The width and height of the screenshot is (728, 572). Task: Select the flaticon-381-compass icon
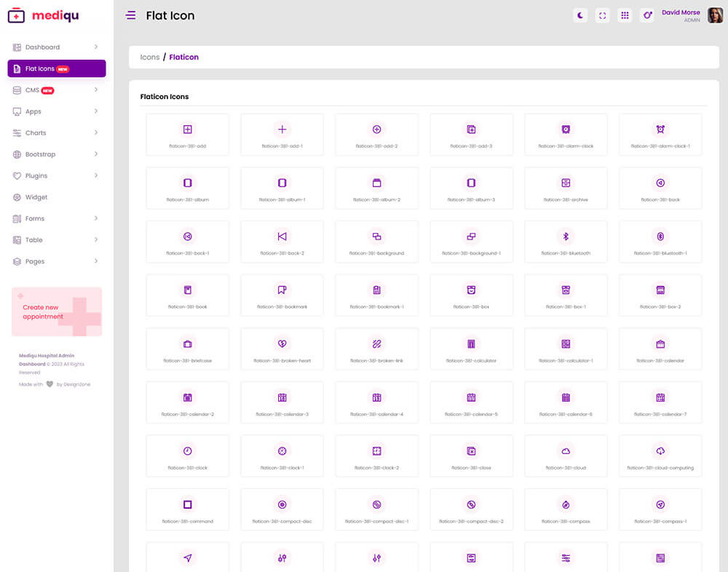pyautogui.click(x=566, y=509)
